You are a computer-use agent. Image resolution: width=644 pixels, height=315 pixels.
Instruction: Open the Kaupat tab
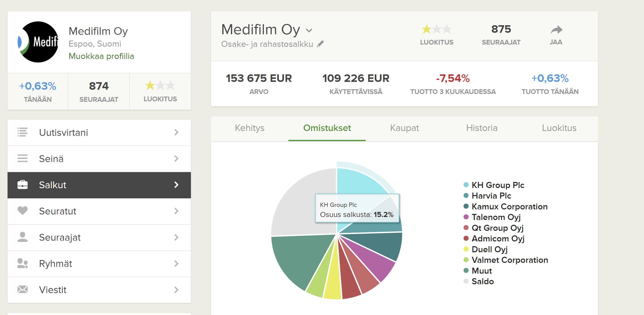(x=404, y=128)
